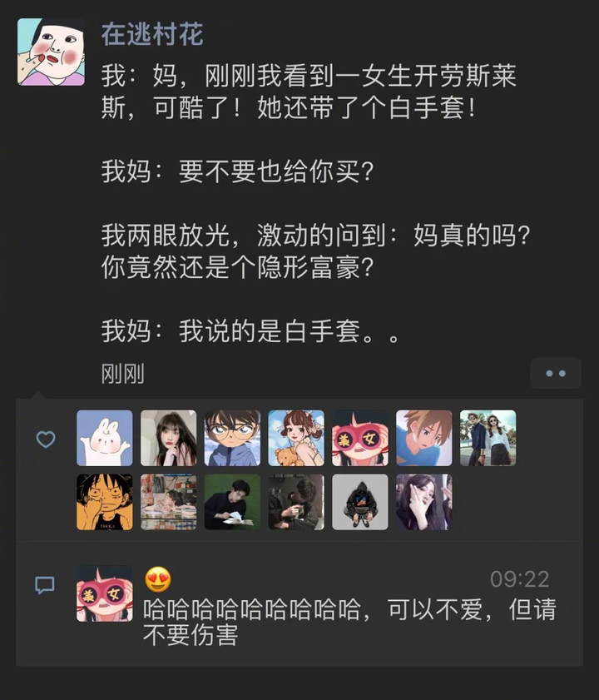Open black hoodie figure avatar

coord(359,502)
